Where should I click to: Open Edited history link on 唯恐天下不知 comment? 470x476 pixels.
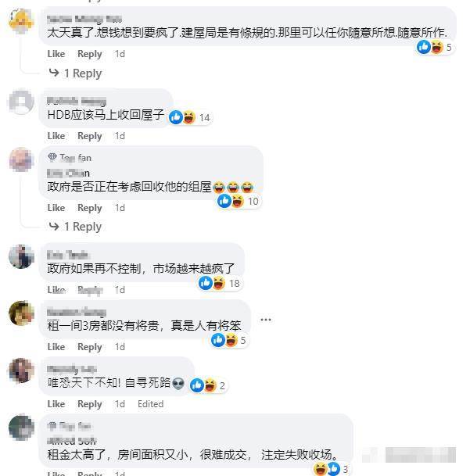(150, 404)
